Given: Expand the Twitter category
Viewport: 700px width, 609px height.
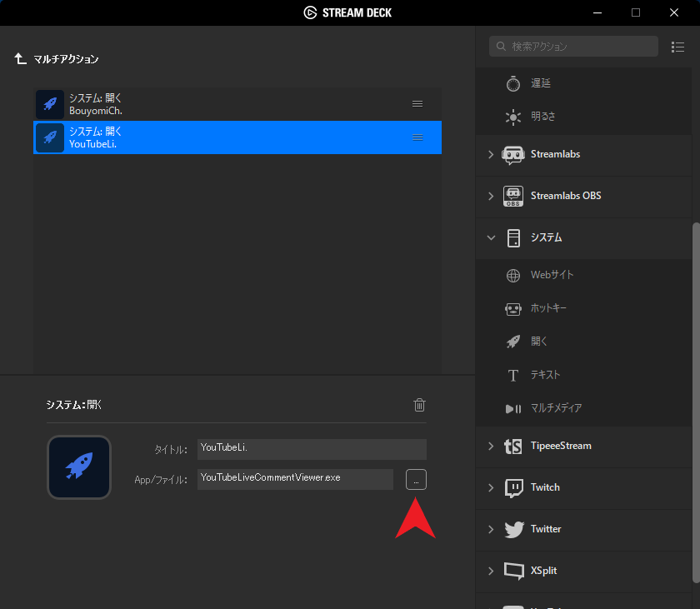Looking at the screenshot, I should [491, 529].
